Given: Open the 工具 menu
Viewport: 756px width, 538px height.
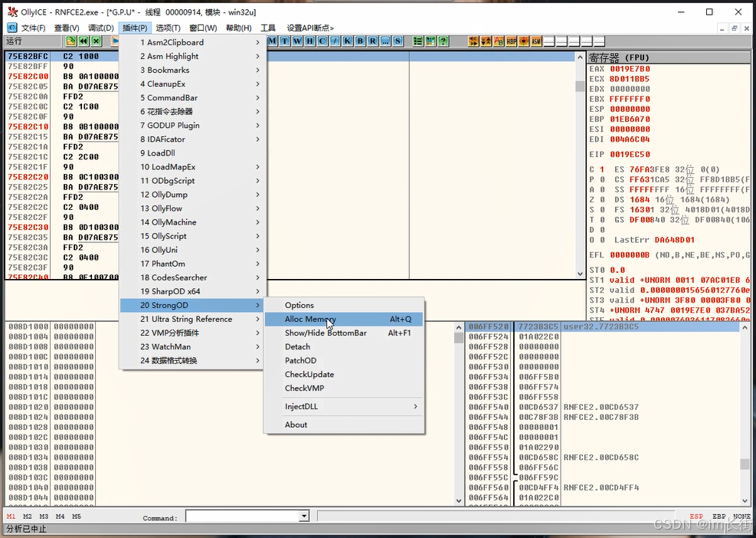Looking at the screenshot, I should (268, 28).
